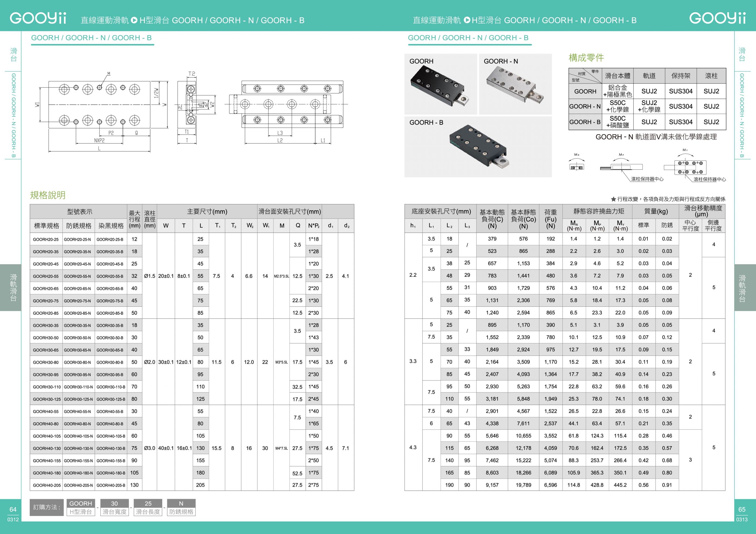Click the GOOYii logo on the right page header
Viewport: 756px width, 534px height.
point(717,18)
